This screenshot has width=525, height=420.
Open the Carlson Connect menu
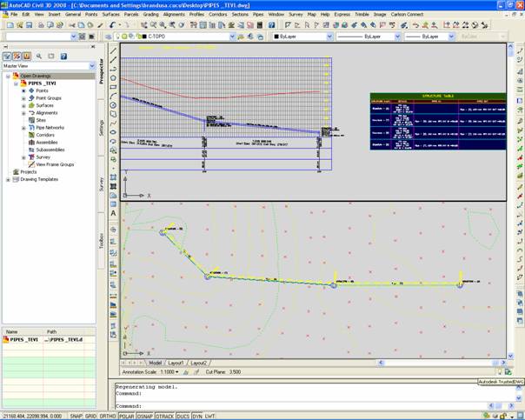click(x=407, y=15)
